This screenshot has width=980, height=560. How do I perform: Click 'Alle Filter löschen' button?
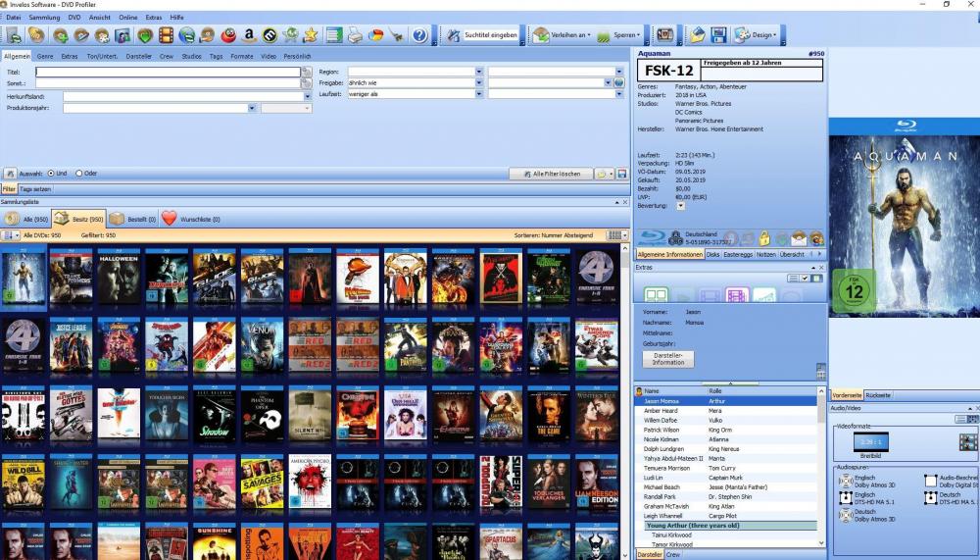pos(551,174)
